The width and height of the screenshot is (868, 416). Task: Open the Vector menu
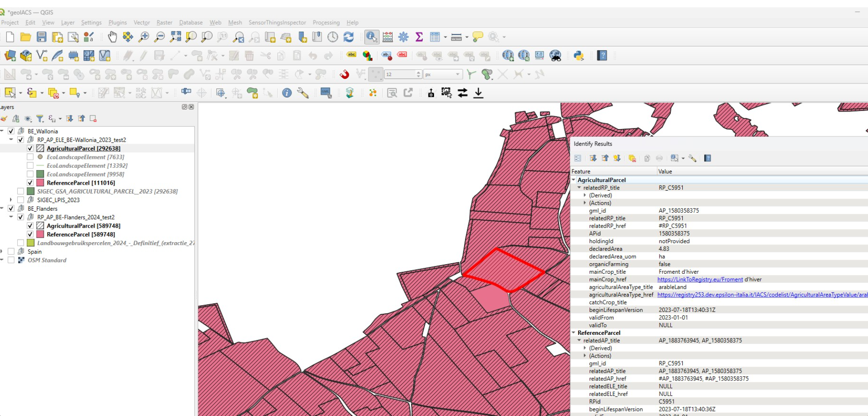click(x=141, y=22)
